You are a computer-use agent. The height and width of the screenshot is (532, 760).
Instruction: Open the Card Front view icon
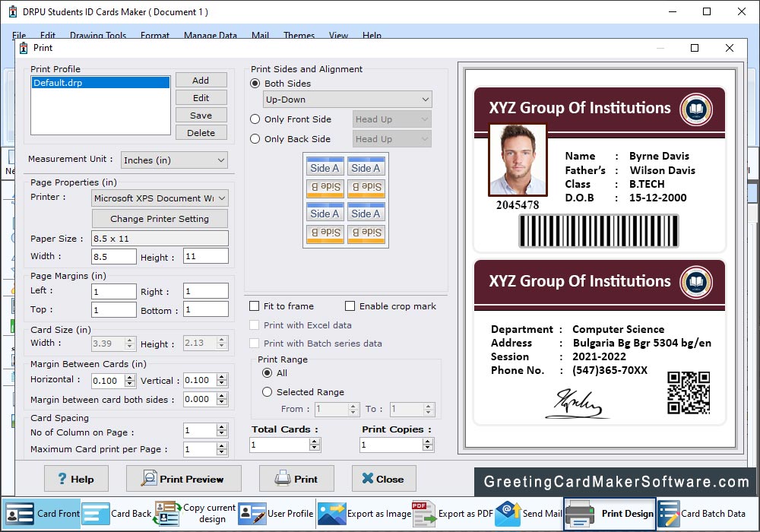20,514
